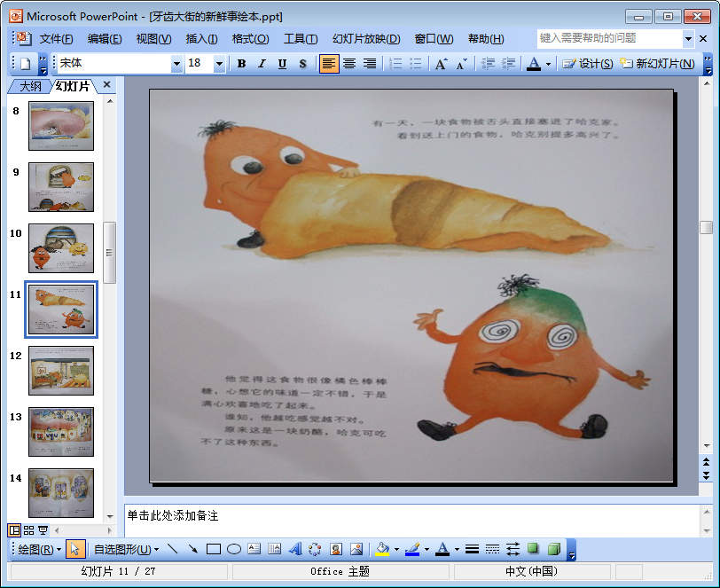Image resolution: width=720 pixels, height=588 pixels.
Task: Insert a text box
Action: (254, 549)
